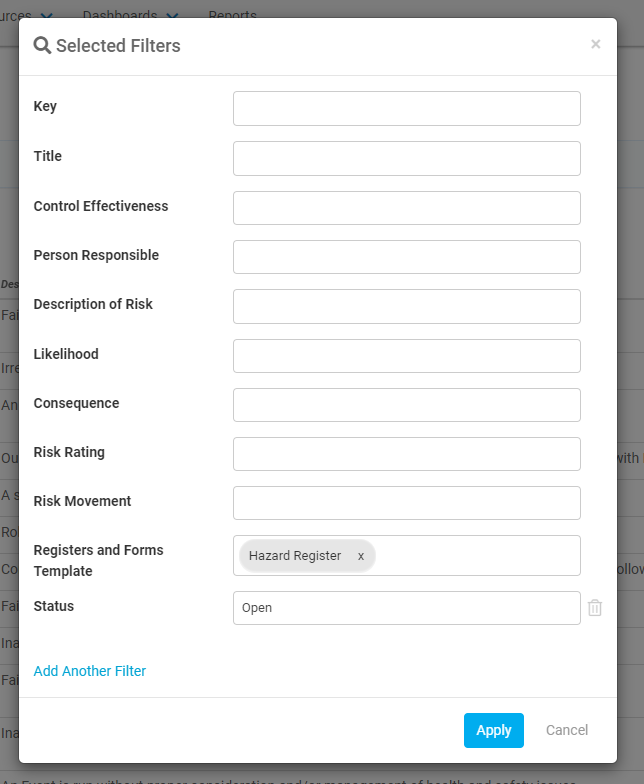Open the Reports menu item
644x784 pixels.
pos(232,16)
